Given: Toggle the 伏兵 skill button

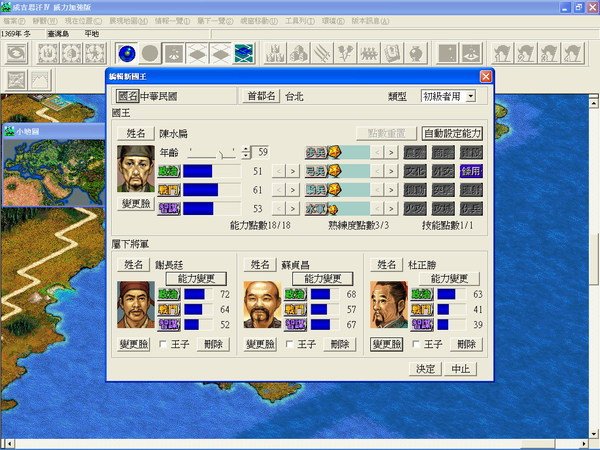Looking at the screenshot, I should pos(471,209).
